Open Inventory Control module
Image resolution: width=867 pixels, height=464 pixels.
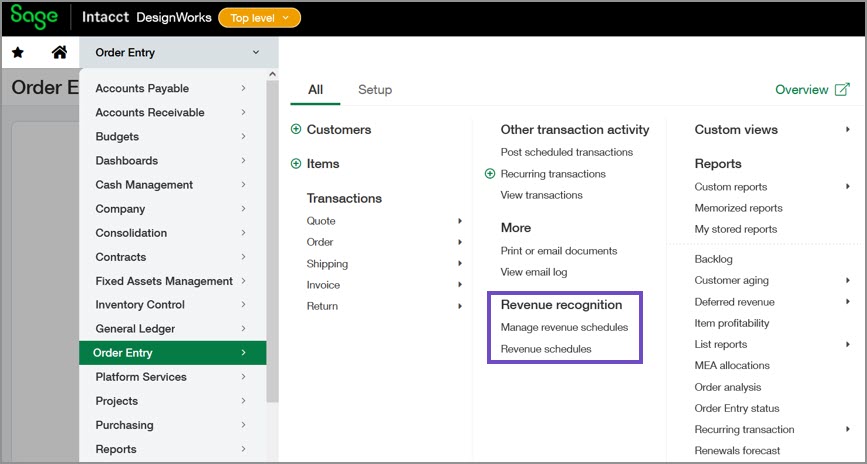[173, 305]
